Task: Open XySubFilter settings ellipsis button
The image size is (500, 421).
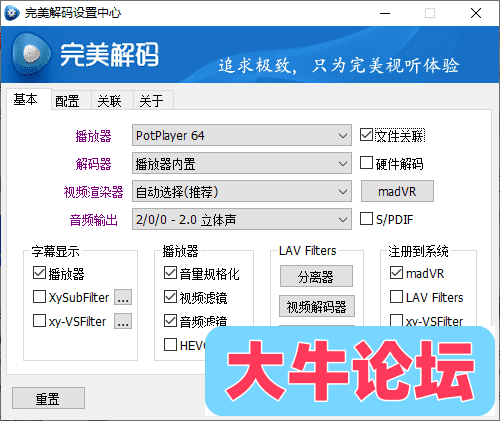Action: (123, 297)
